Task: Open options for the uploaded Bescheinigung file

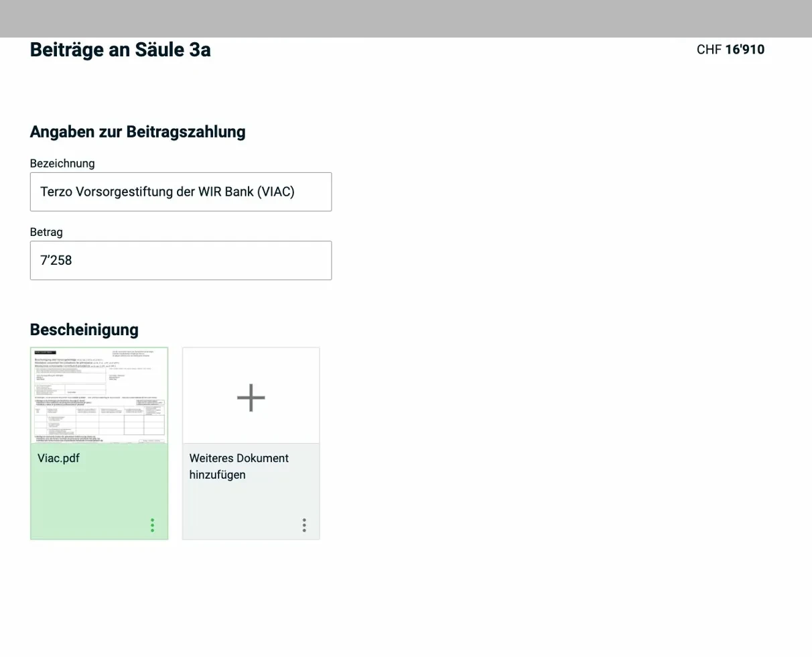Action: pos(151,525)
